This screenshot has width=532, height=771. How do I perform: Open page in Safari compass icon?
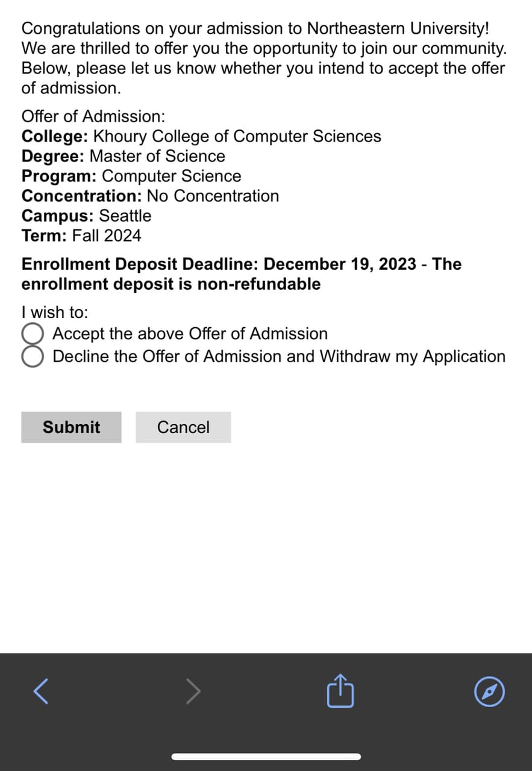click(489, 691)
